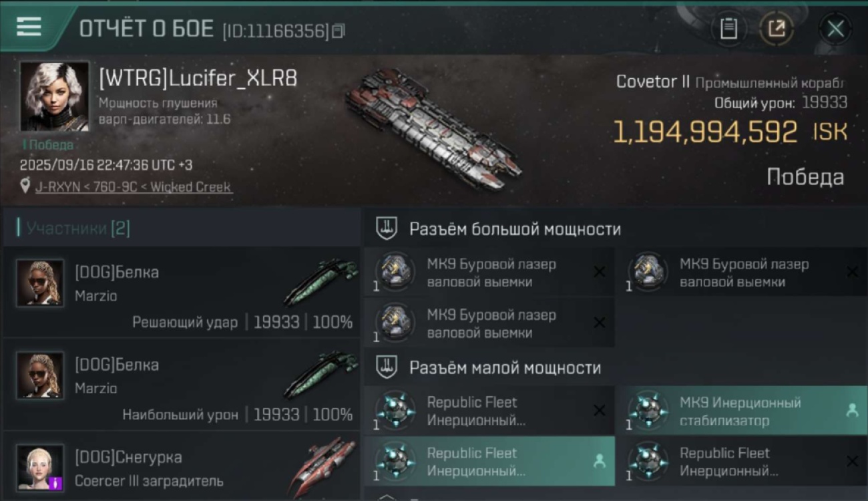Open the clipboard report icon

pyautogui.click(x=728, y=29)
